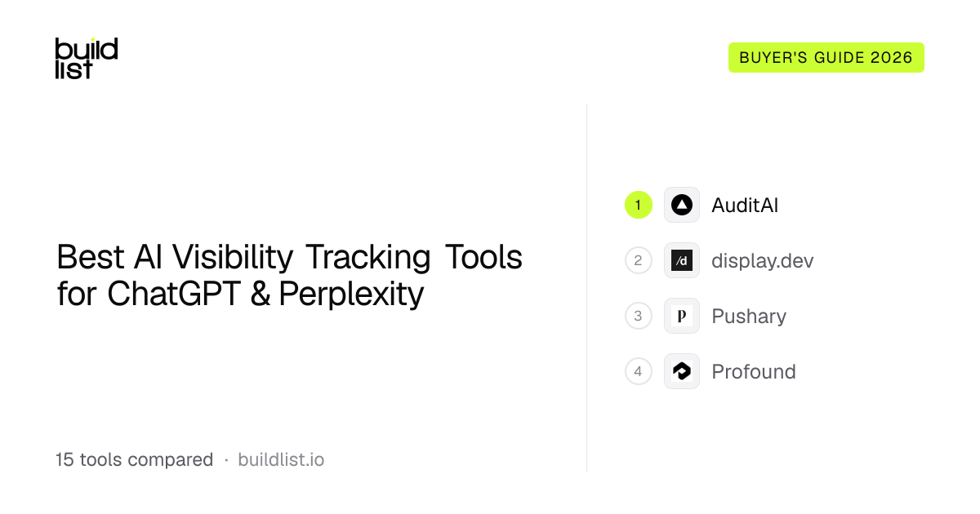Screen dimensions: 980x514
Task: Click the Pushary P logo icon
Action: click(682, 316)
